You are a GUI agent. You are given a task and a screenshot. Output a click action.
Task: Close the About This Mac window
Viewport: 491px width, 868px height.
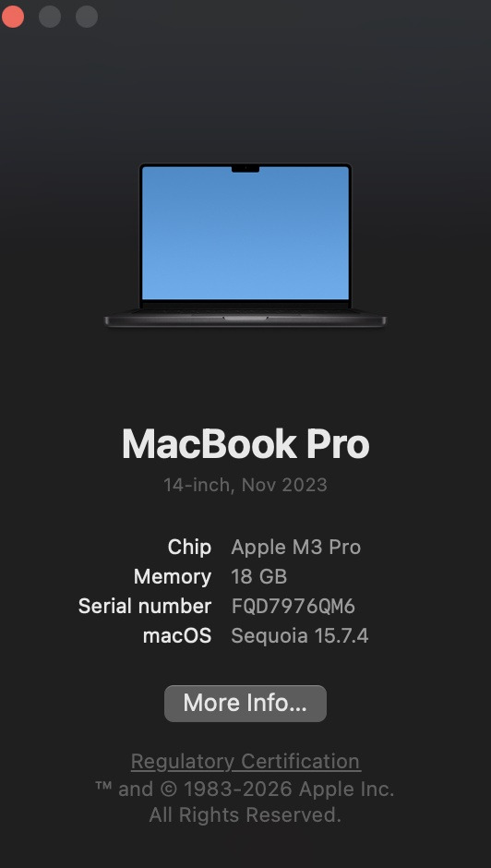[13, 17]
